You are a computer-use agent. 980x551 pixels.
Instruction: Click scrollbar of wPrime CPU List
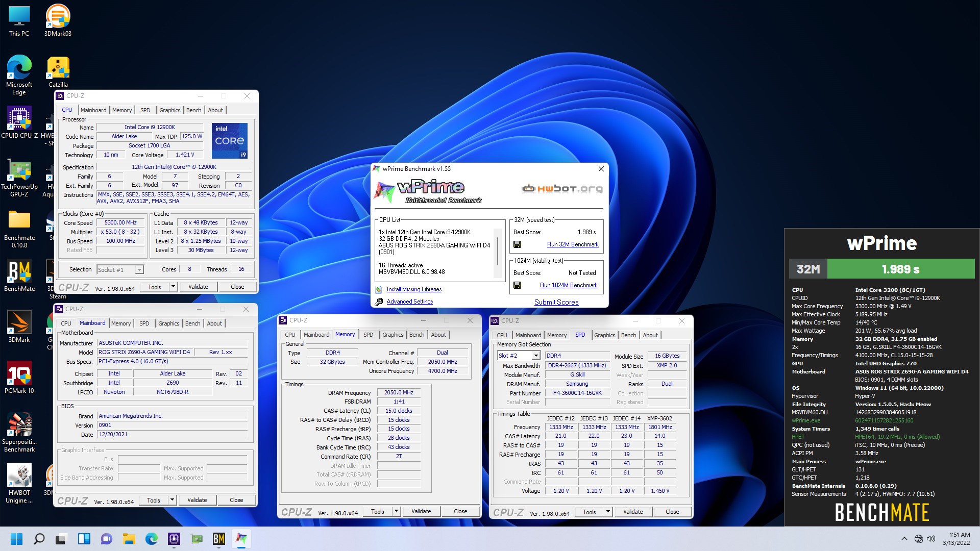tap(498, 251)
